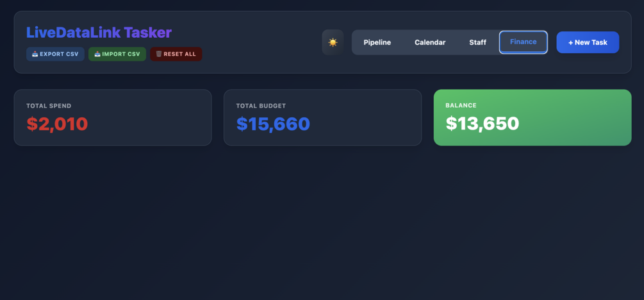Switch to the Pipeline tab

(x=377, y=42)
